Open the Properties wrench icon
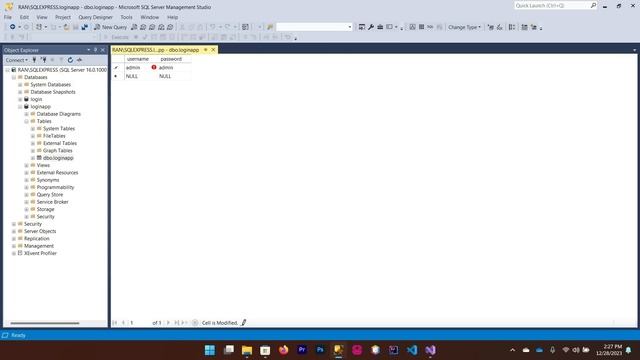The image size is (640, 360). [x=371, y=27]
